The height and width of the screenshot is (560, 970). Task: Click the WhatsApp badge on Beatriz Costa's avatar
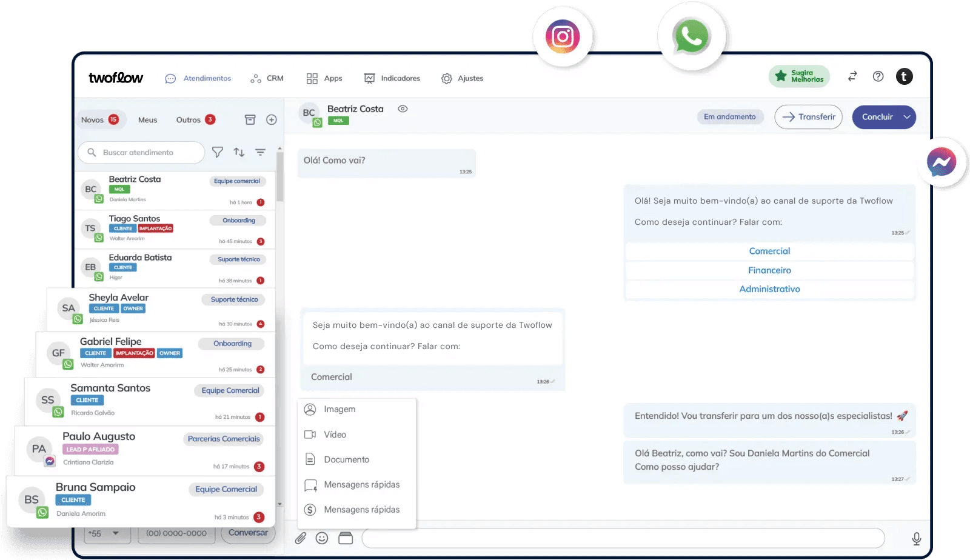(317, 122)
